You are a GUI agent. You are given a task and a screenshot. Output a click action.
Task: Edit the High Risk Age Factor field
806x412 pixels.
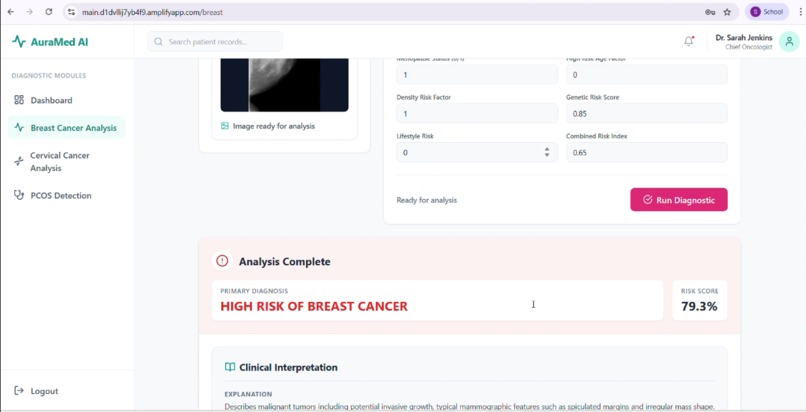(647, 74)
